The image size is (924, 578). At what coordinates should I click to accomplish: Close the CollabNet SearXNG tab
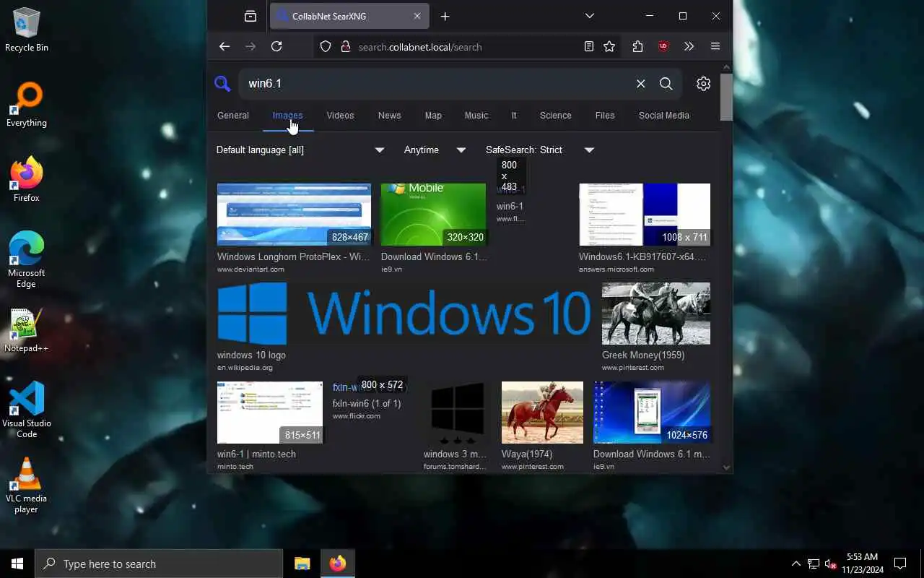coord(417,16)
